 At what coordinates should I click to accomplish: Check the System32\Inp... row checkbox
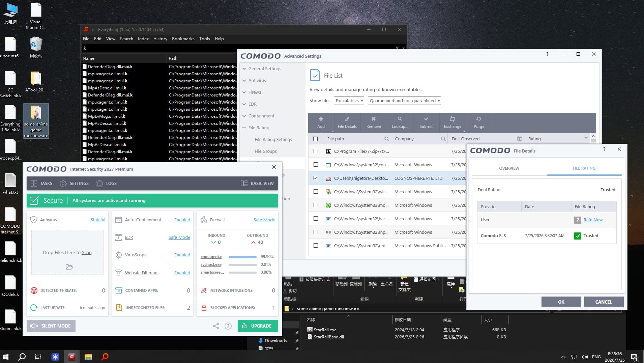(316, 232)
